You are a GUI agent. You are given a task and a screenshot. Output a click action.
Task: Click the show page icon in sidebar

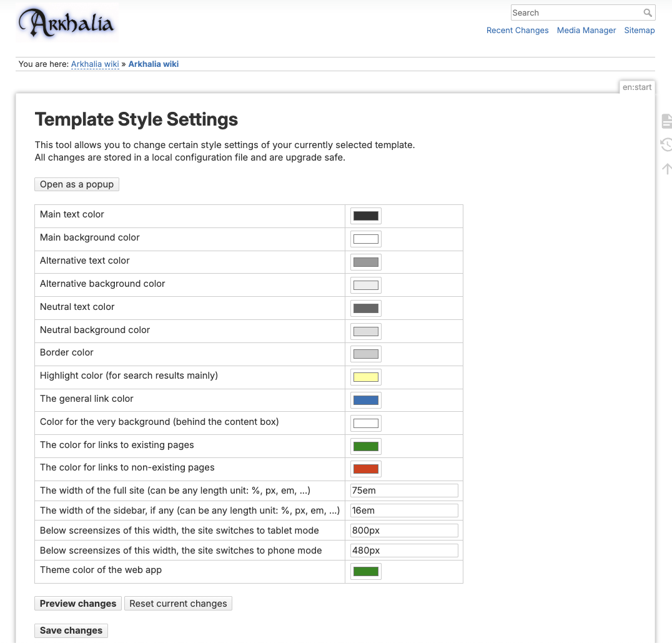coord(666,121)
